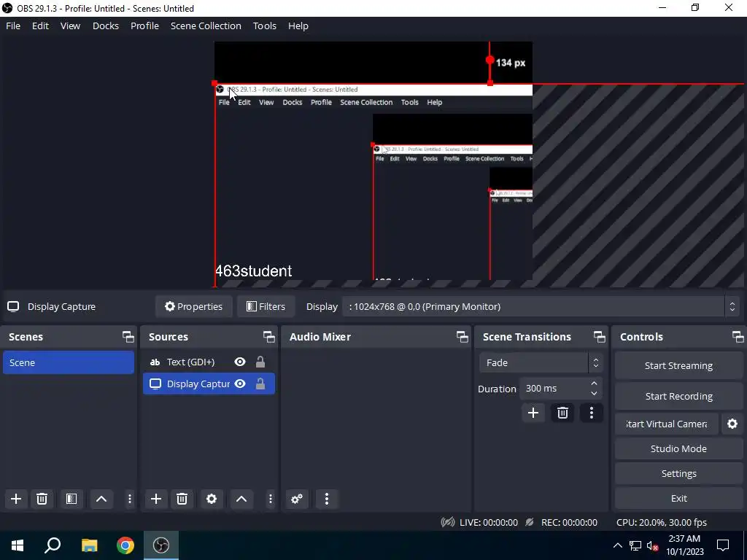Launch File Explorer from taskbar

point(89,545)
